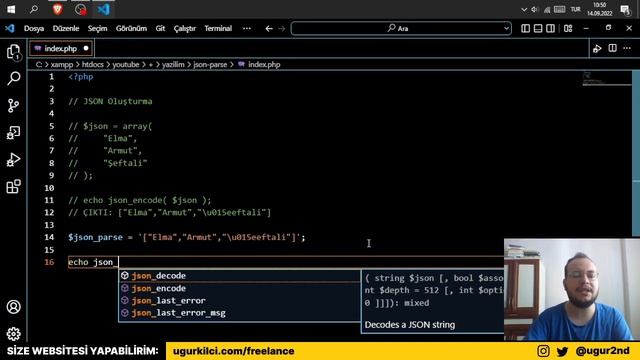The height and width of the screenshot is (360, 640).
Task: Show hidden system tray icons
Action: (x=524, y=9)
